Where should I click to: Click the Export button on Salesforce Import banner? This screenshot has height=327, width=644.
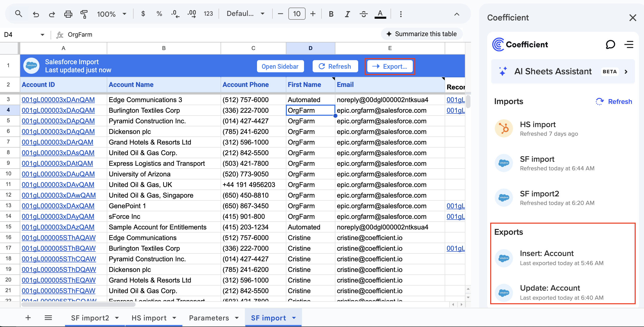(390, 66)
